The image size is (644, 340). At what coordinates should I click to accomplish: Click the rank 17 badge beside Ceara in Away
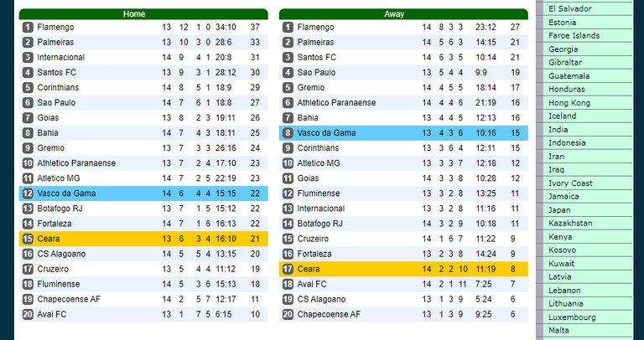(x=288, y=270)
